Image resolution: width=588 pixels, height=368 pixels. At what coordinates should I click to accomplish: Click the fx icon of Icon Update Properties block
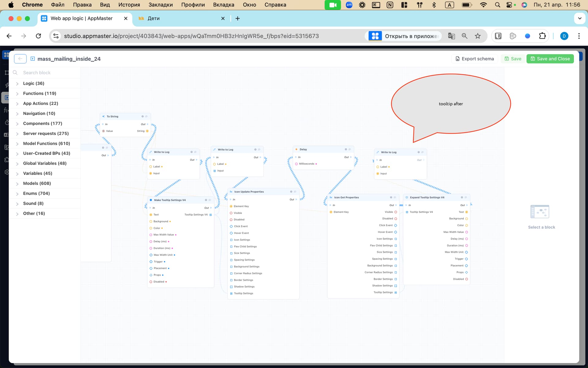point(231,192)
